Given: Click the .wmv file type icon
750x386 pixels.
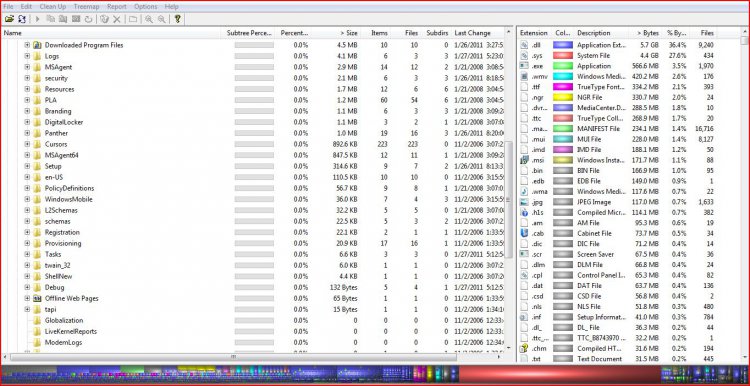Looking at the screenshot, I should coord(524,77).
